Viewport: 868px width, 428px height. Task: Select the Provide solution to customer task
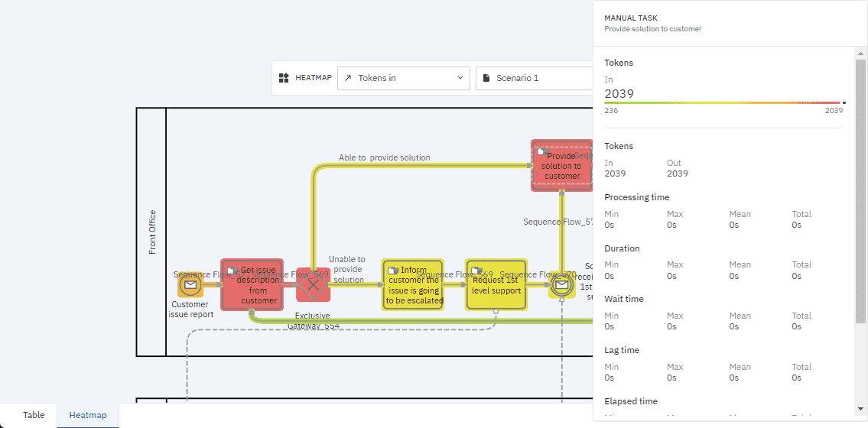click(561, 165)
